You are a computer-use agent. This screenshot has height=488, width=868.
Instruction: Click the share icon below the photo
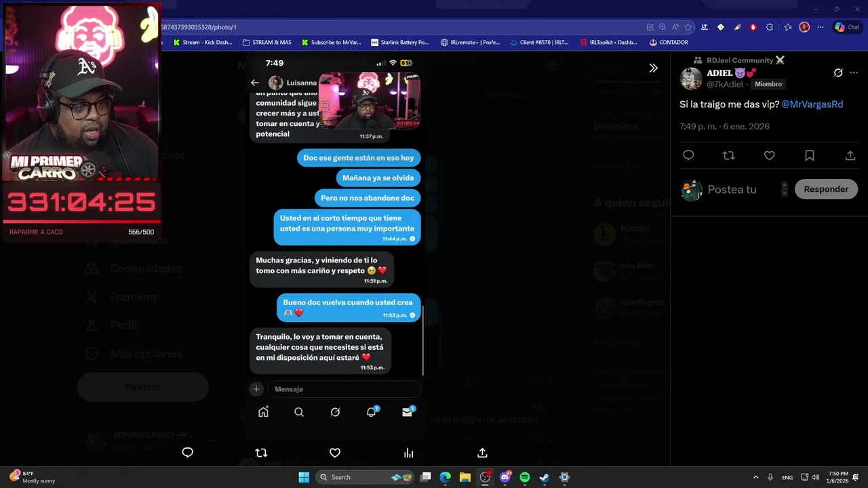[x=482, y=453]
